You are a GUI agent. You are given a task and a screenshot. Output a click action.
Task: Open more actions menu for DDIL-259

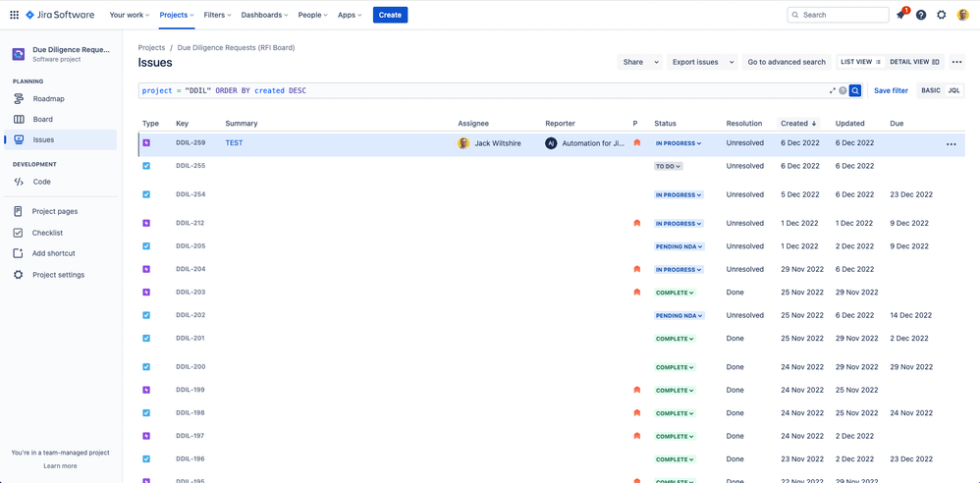click(x=951, y=144)
